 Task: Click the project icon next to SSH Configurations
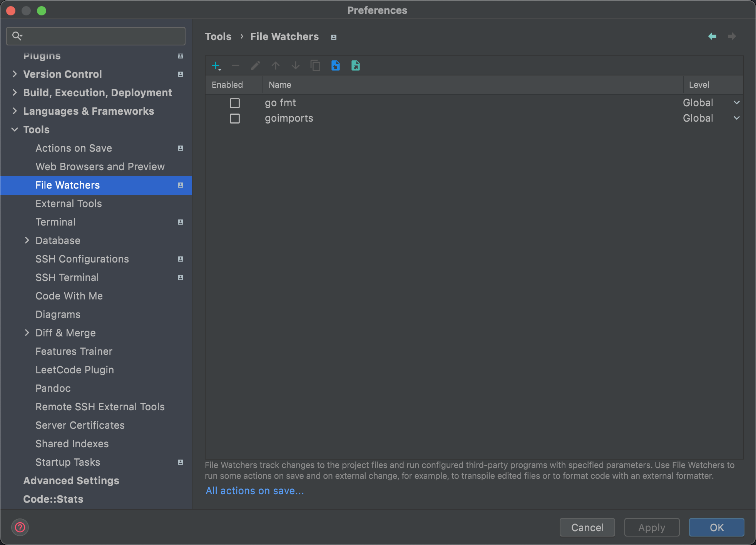pyautogui.click(x=181, y=259)
